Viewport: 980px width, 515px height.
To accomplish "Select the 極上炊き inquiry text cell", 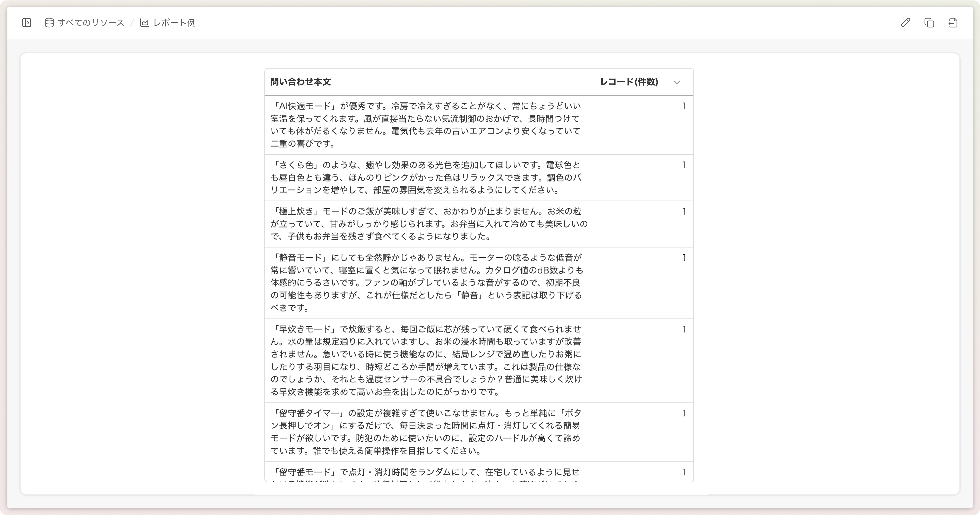I will coord(429,224).
